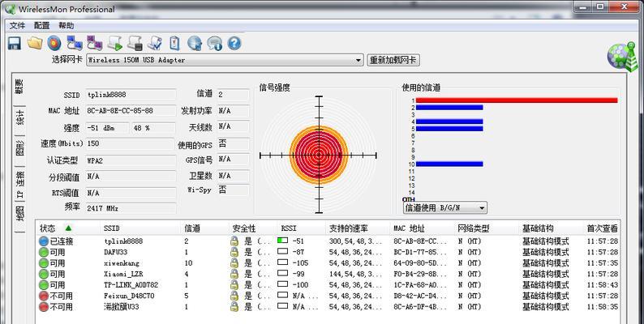
Task: Sort by the 首次查看 column header
Action: click(x=602, y=228)
